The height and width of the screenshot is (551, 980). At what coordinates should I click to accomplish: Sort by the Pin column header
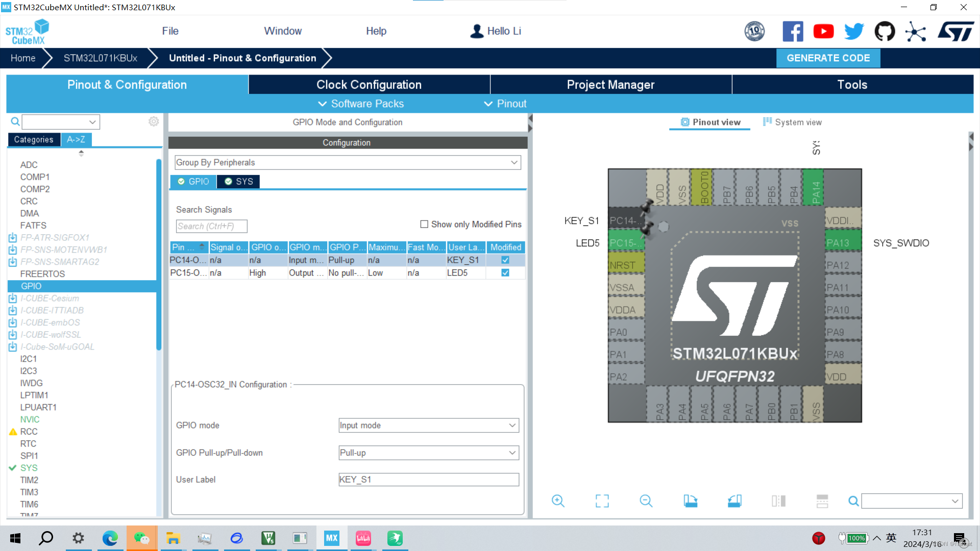(189, 247)
